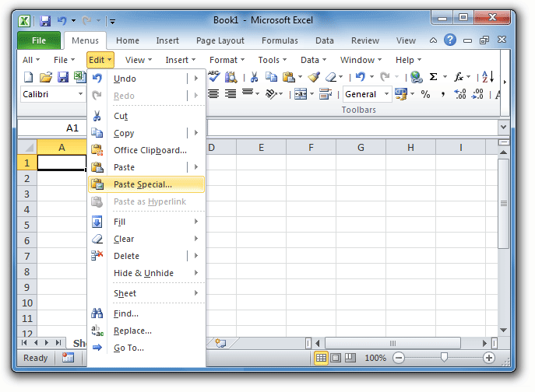
Task: Open the Format classic menu
Action: click(227, 60)
